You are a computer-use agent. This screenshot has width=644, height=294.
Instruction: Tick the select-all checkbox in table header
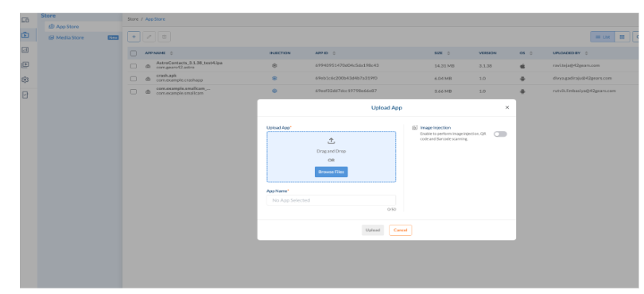(x=134, y=53)
